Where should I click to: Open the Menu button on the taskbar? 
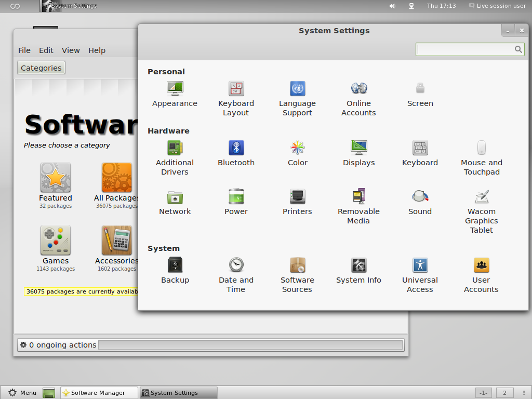(22, 393)
